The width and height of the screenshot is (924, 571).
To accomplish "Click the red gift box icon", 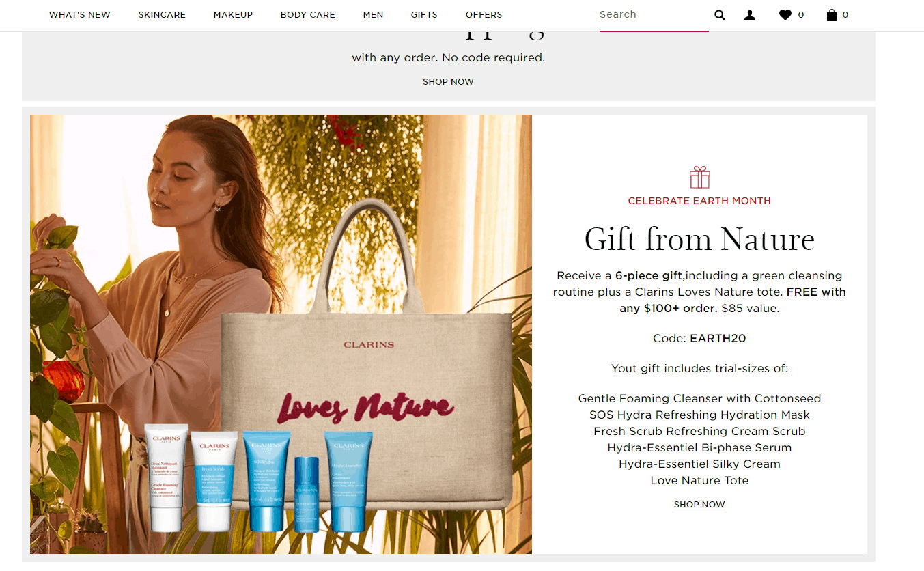I will pos(699,178).
